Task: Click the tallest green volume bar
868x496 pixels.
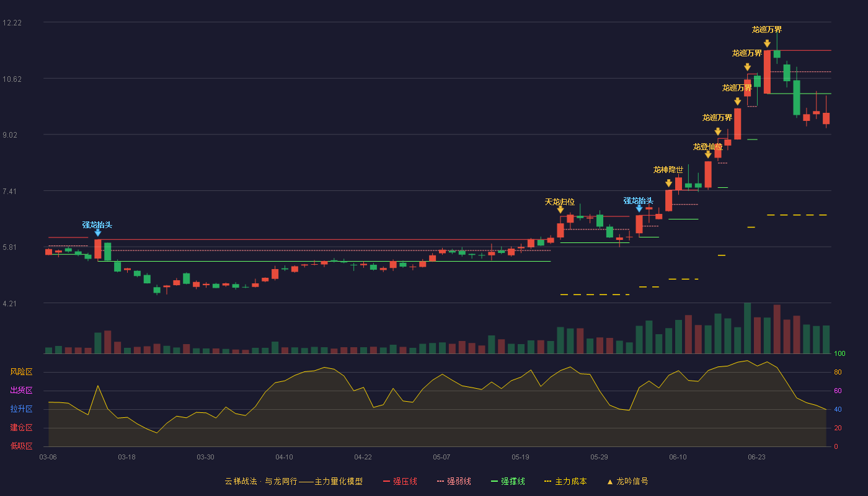Action: (747, 328)
